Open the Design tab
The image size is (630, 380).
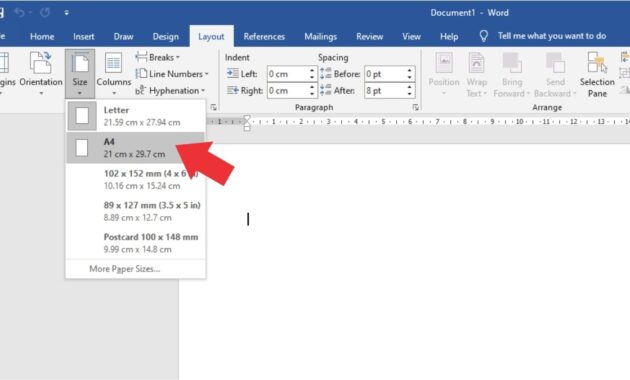pos(166,37)
